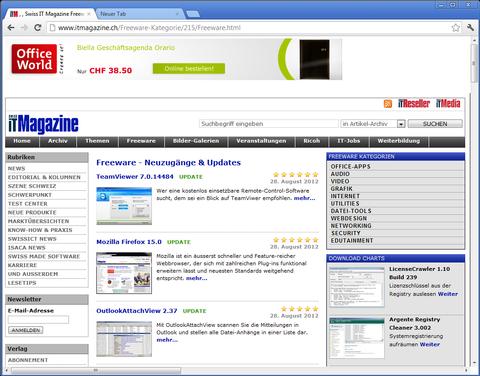Click the Office World ad logo
The width and height of the screenshot is (480, 376).
coord(34,59)
